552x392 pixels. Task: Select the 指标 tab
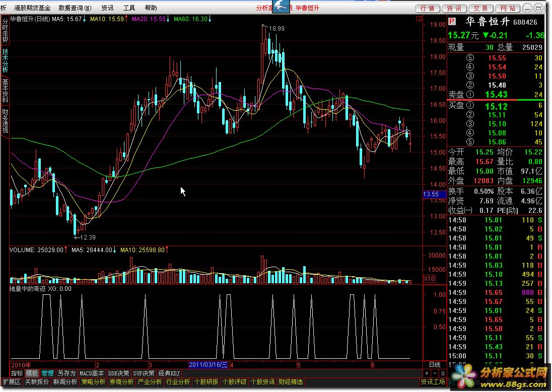click(17, 373)
